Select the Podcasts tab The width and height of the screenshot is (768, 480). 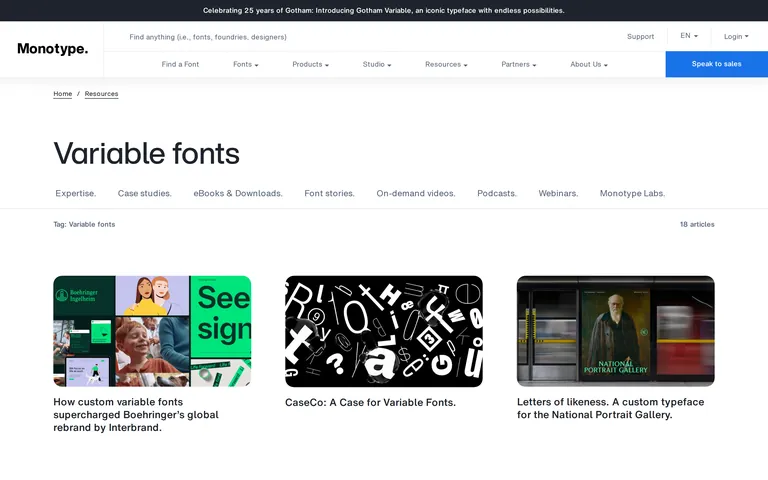pos(497,193)
